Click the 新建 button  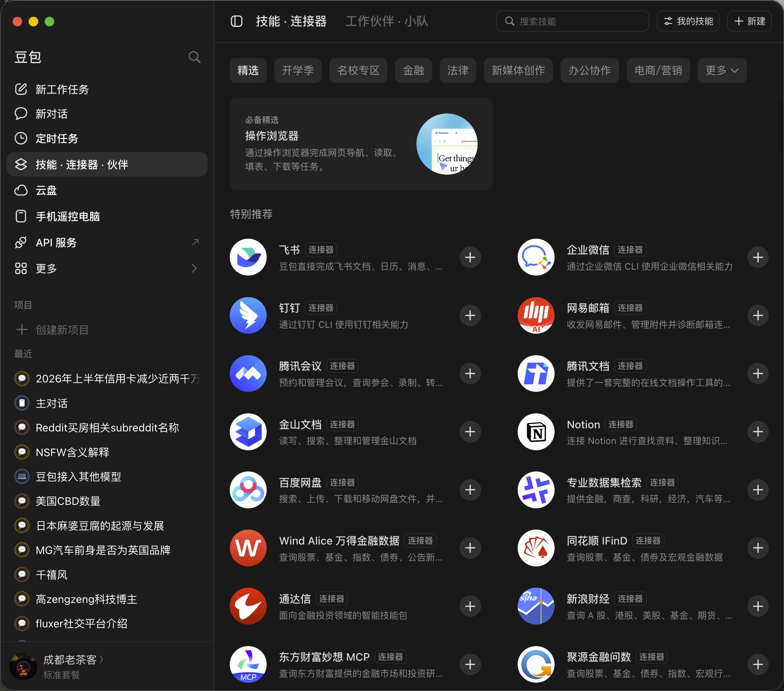(750, 21)
